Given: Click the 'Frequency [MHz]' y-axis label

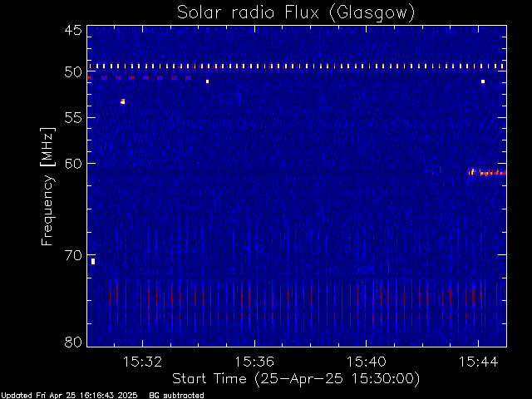Looking at the screenshot, I should (x=47, y=186).
